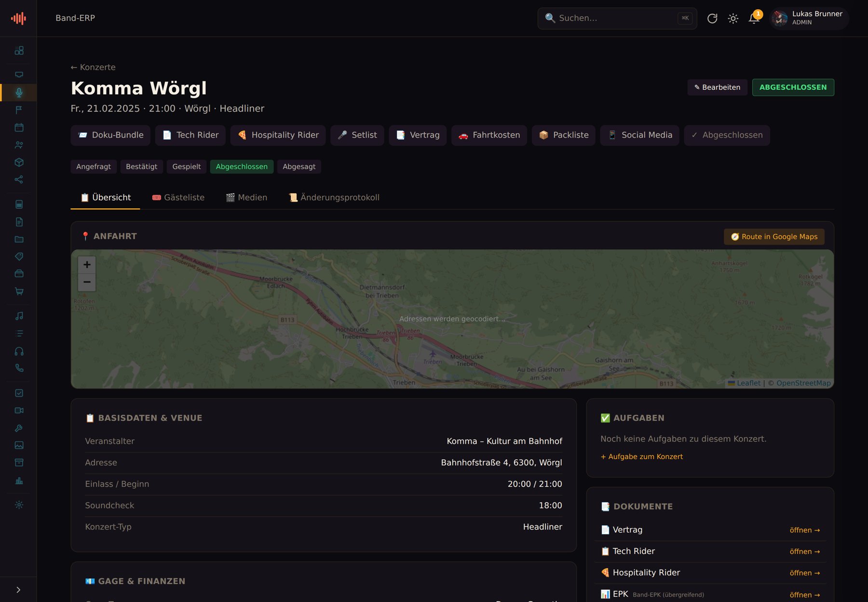Screen dimensions: 868x602
Task: Open Route in Google Maps
Action: click(x=774, y=236)
